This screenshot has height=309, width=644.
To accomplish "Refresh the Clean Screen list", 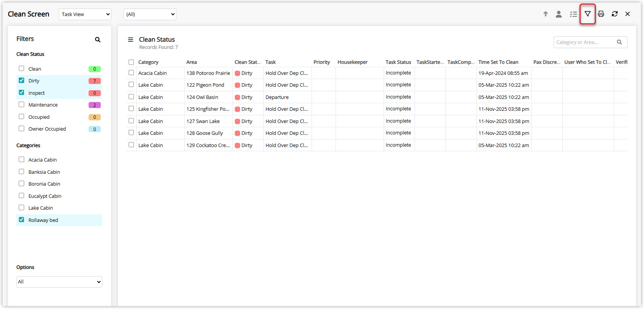I will point(615,14).
